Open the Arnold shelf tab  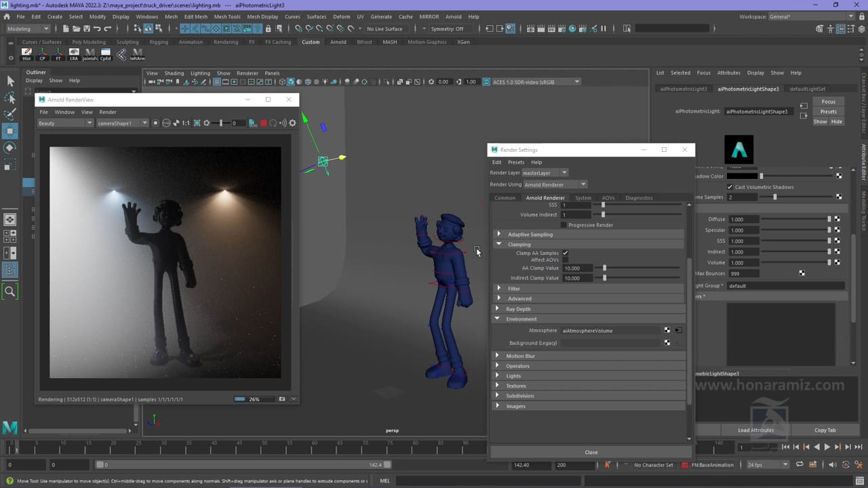pos(338,42)
